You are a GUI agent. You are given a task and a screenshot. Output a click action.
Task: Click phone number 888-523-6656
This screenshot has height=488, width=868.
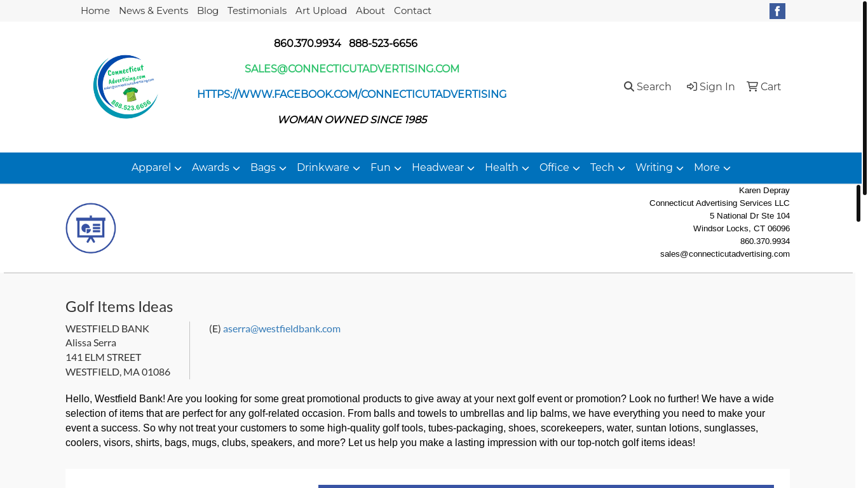(383, 43)
